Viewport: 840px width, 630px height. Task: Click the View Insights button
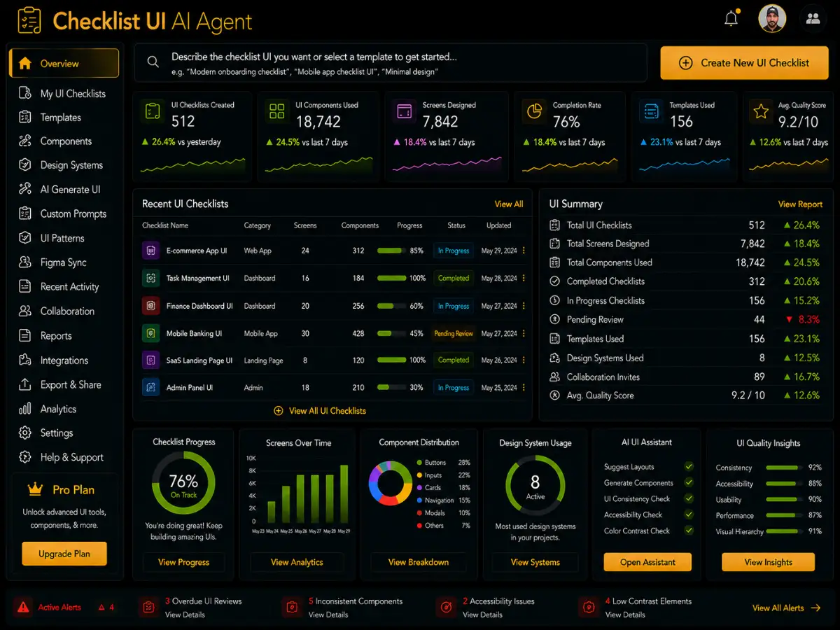click(768, 562)
